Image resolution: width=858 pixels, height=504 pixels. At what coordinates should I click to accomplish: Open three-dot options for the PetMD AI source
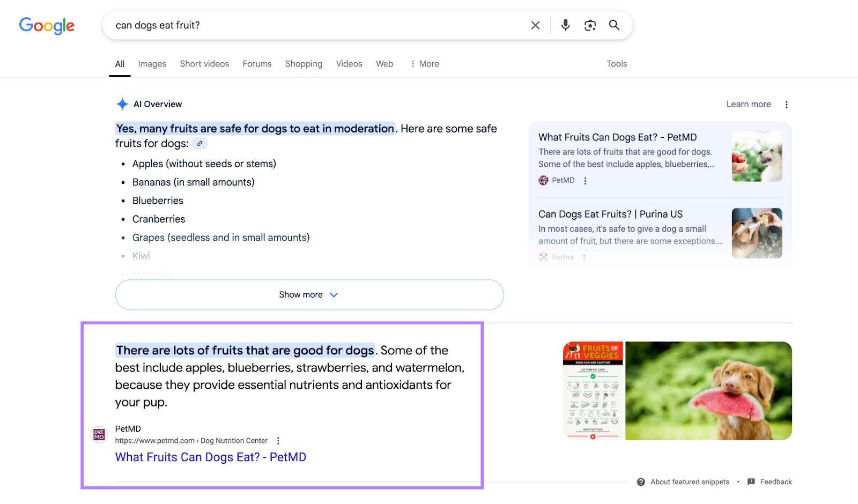pyautogui.click(x=586, y=181)
